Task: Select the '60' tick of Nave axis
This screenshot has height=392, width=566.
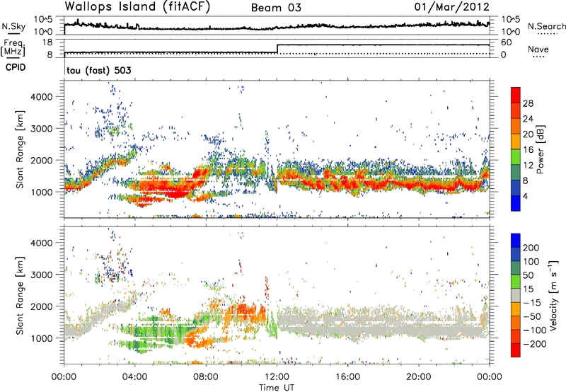Action: tap(506, 42)
